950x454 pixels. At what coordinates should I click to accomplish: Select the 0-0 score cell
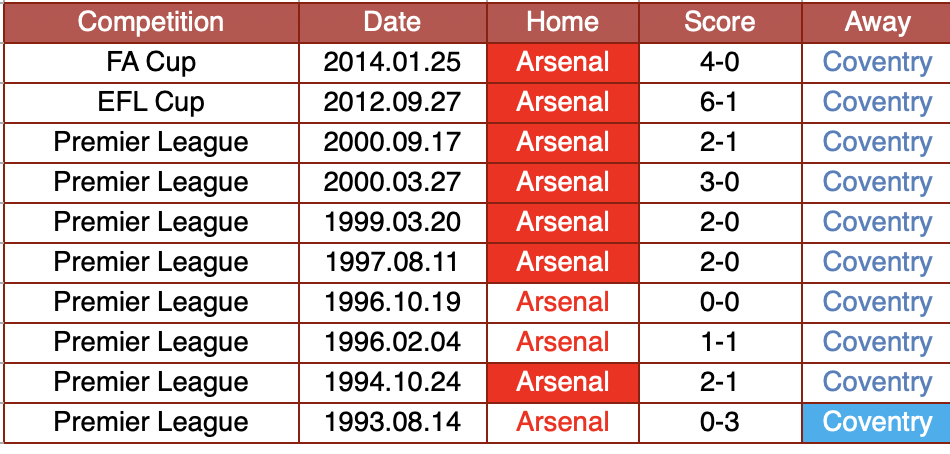pos(720,302)
